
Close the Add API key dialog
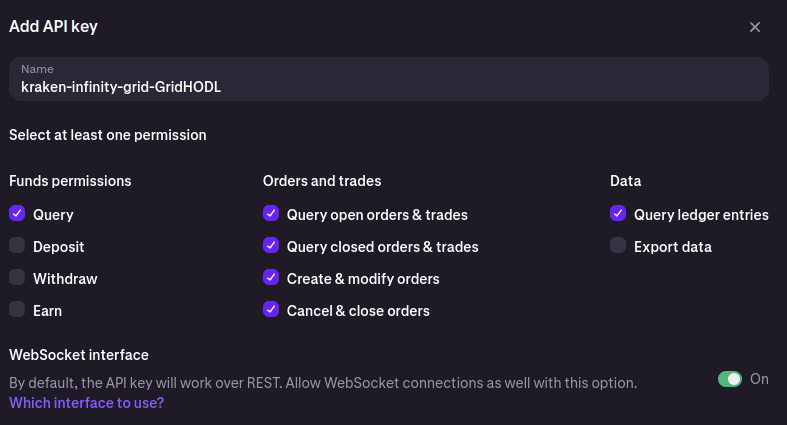coord(755,27)
